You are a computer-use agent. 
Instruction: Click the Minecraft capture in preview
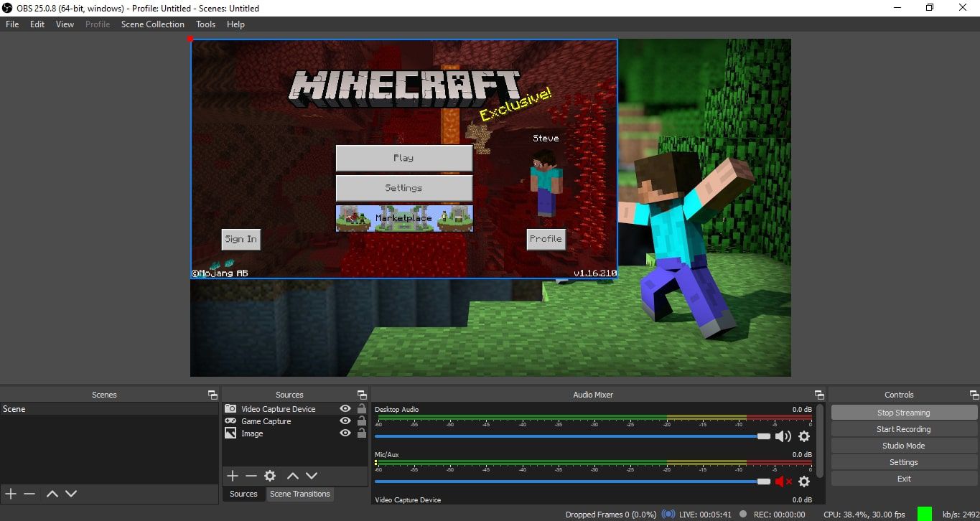click(403, 159)
